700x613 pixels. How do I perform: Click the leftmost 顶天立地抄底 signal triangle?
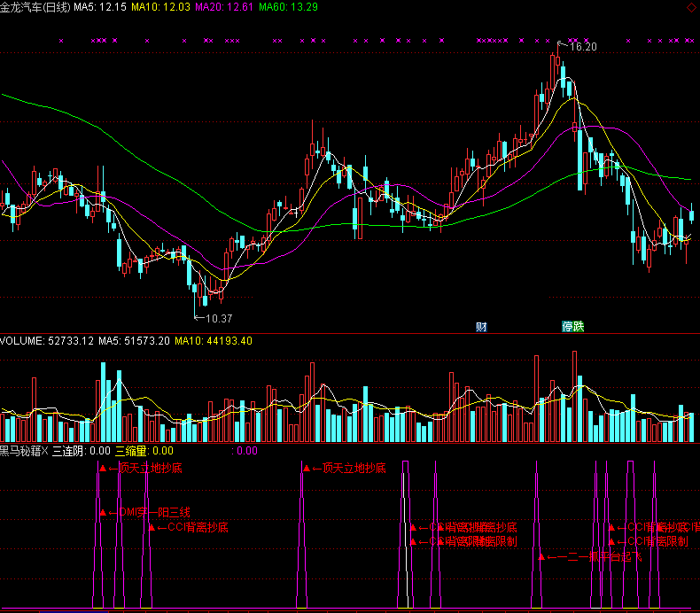(x=103, y=468)
